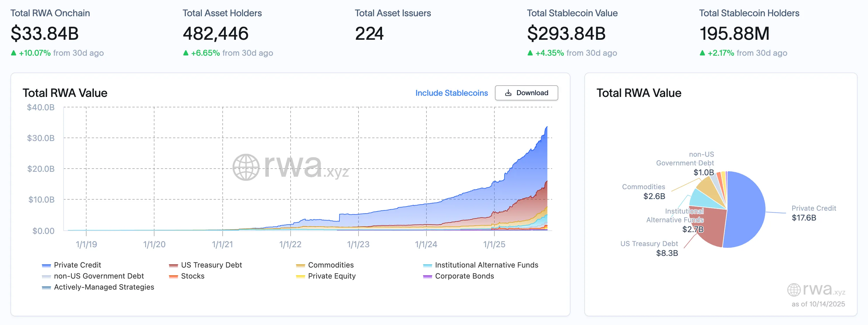Click the green triangle near the +4.35% stablecoin change
This screenshot has width=868, height=325.
(530, 53)
